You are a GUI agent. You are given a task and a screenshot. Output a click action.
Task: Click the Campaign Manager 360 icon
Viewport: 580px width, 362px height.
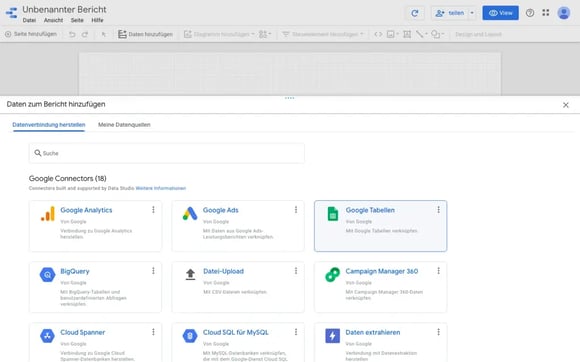pos(332,275)
